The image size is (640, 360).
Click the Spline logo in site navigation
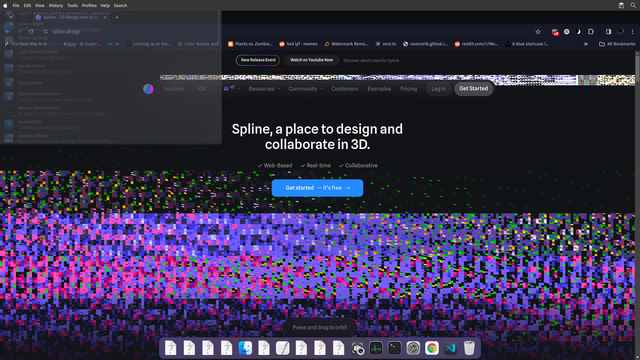(x=148, y=89)
